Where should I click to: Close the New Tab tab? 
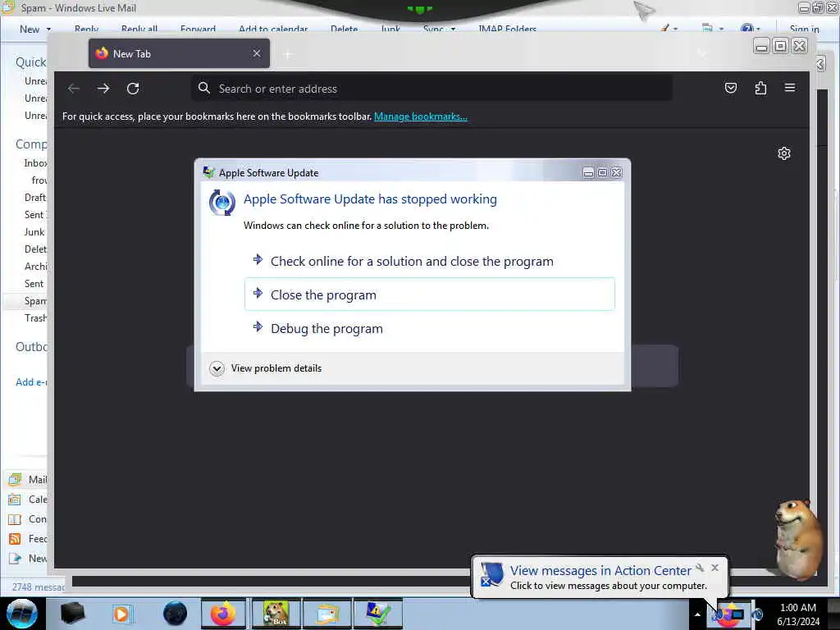(x=257, y=53)
